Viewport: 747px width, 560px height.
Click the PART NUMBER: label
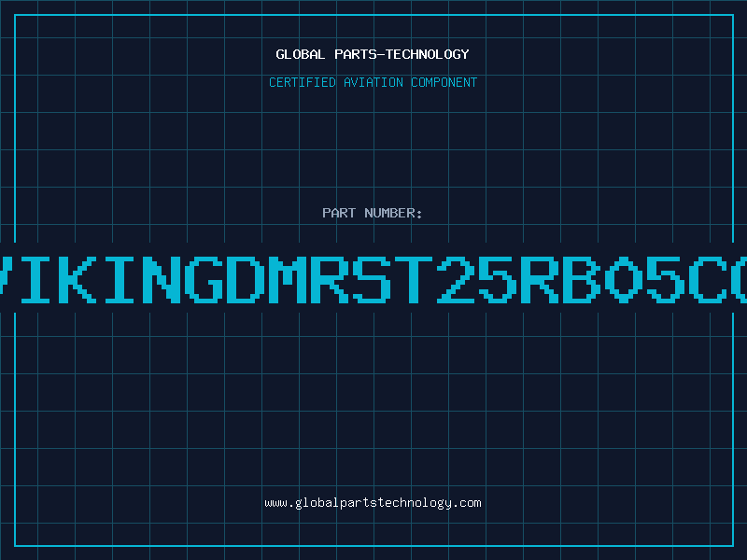point(372,213)
